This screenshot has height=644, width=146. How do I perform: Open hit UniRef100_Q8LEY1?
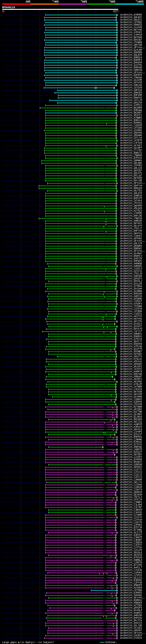tap(131, 20)
